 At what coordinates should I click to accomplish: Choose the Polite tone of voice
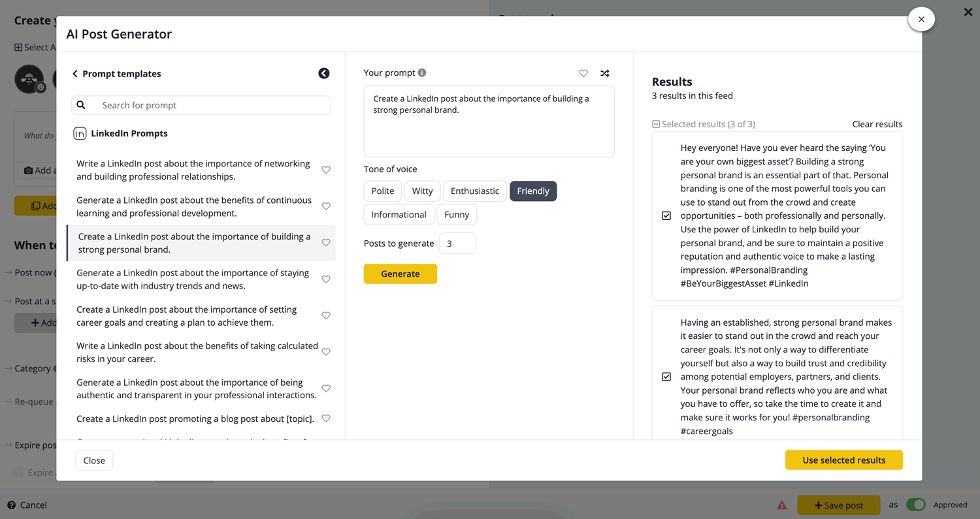[x=383, y=191]
